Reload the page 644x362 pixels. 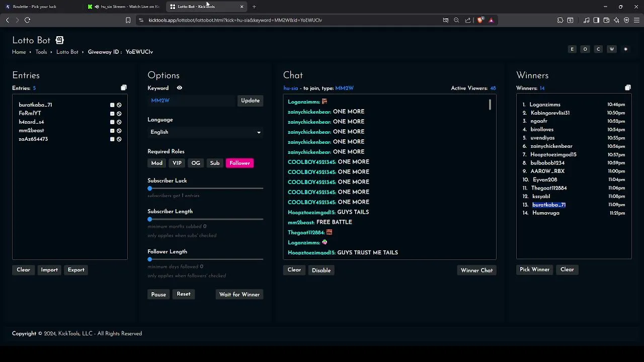(27, 20)
